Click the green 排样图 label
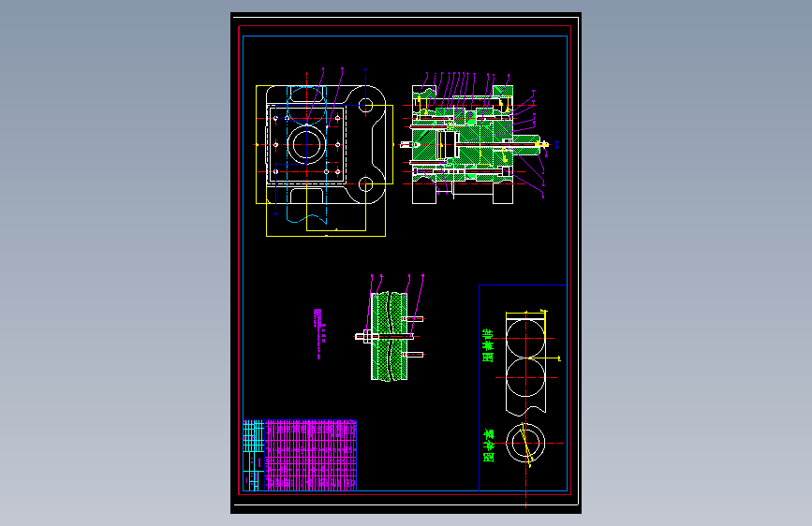This screenshot has height=526, width=812. (488, 345)
